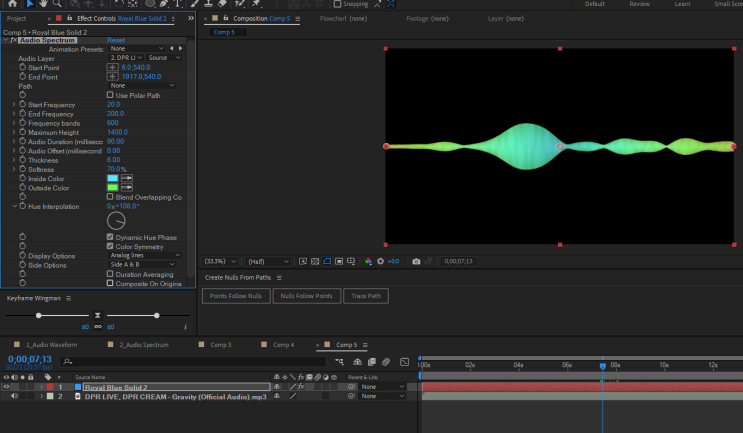This screenshot has height=433, width=743.
Task: Click the Outside Color green swatch
Action: coord(113,187)
